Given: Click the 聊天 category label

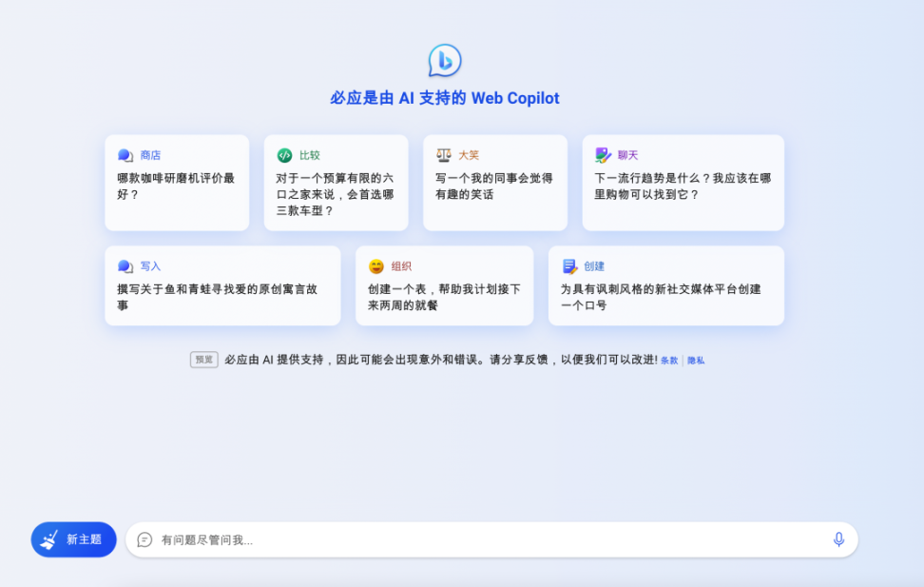Looking at the screenshot, I should (627, 155).
